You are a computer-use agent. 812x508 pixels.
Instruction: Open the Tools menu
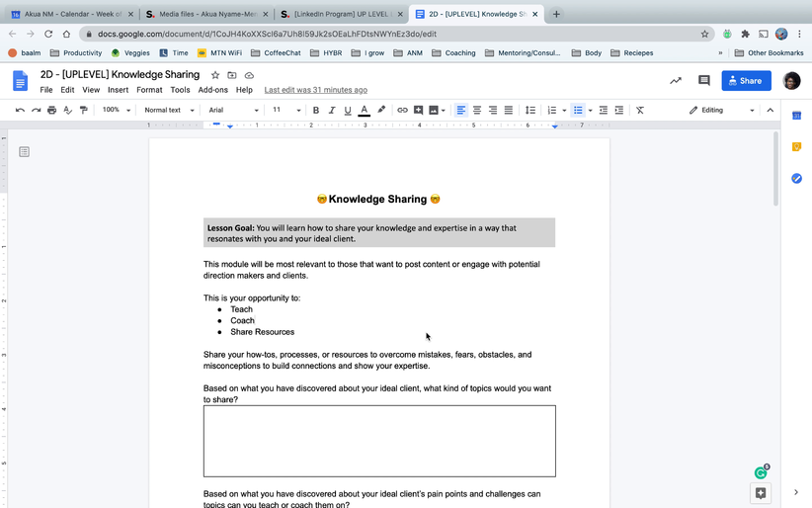coord(180,90)
